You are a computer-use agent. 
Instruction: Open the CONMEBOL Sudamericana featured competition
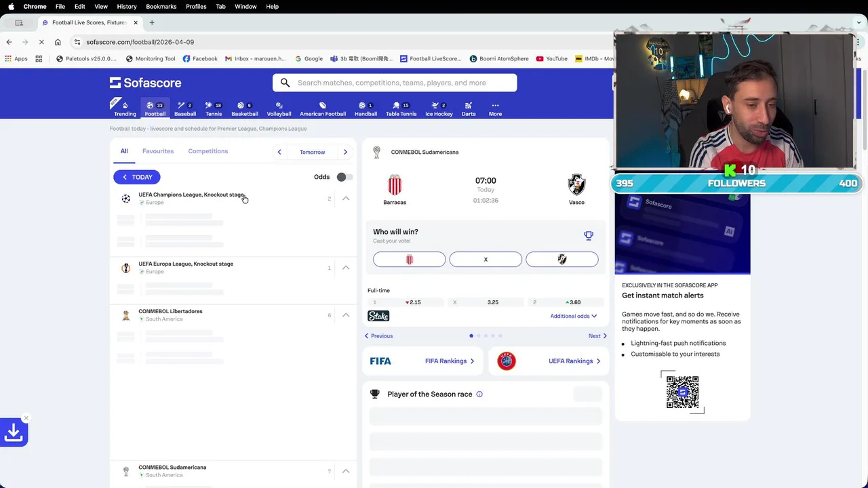[x=425, y=152]
